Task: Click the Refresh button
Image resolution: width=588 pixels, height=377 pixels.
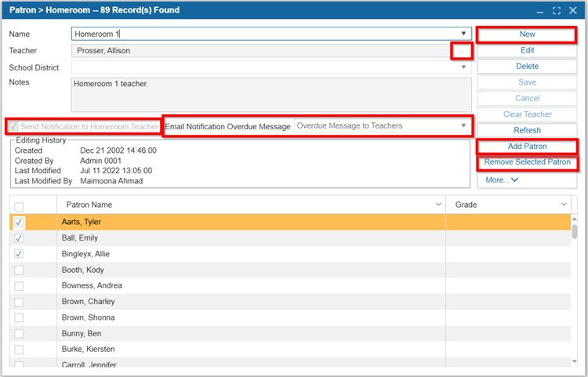Action: click(x=527, y=130)
